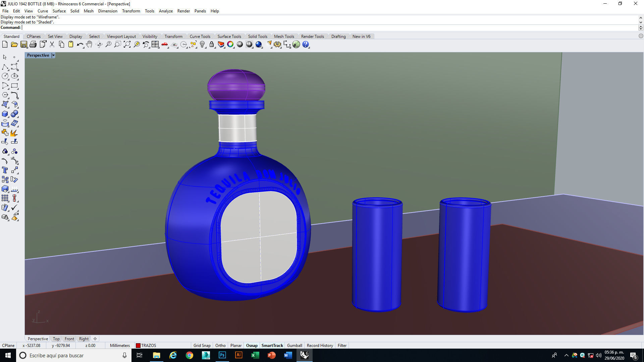This screenshot has height=362, width=644.
Task: Click the Options gear icon in toolbar
Action: 277,45
